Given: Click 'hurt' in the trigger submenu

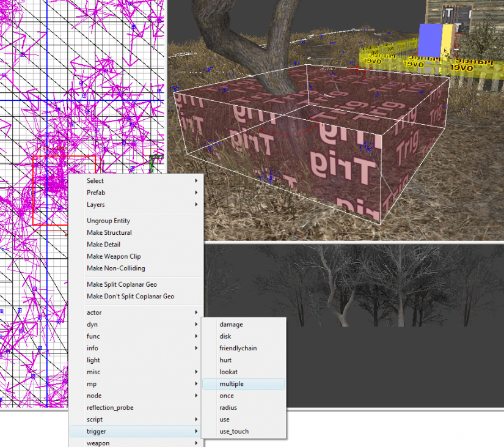Looking at the screenshot, I should pos(225,360).
